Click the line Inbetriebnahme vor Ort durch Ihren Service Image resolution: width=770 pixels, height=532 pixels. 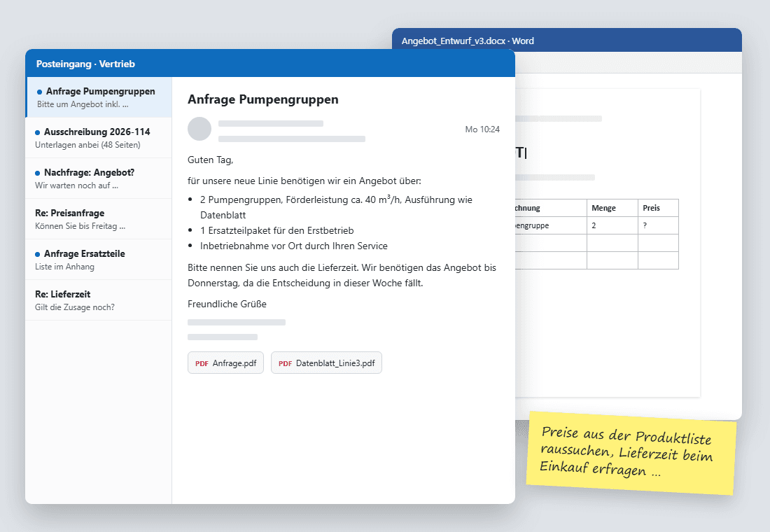click(294, 246)
